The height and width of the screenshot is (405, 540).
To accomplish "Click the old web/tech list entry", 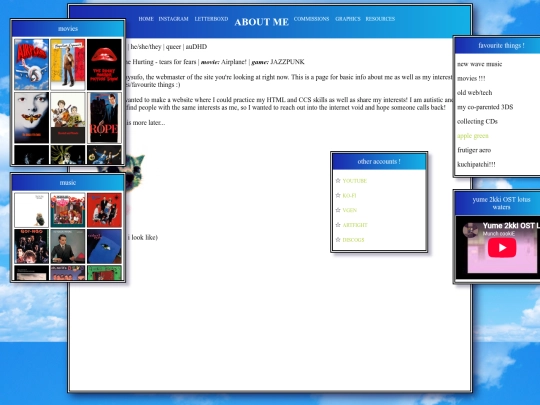I will click(x=475, y=93).
